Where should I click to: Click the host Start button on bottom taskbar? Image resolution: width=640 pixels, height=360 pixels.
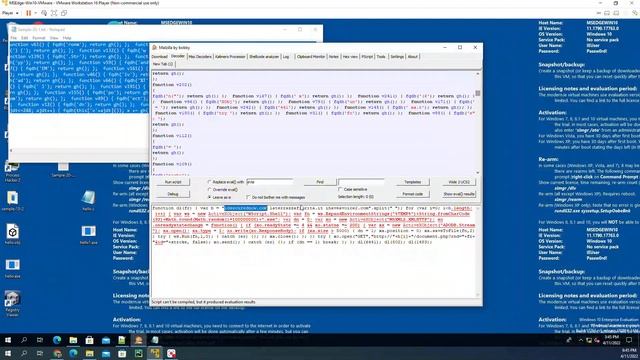pyautogui.click(x=8, y=353)
